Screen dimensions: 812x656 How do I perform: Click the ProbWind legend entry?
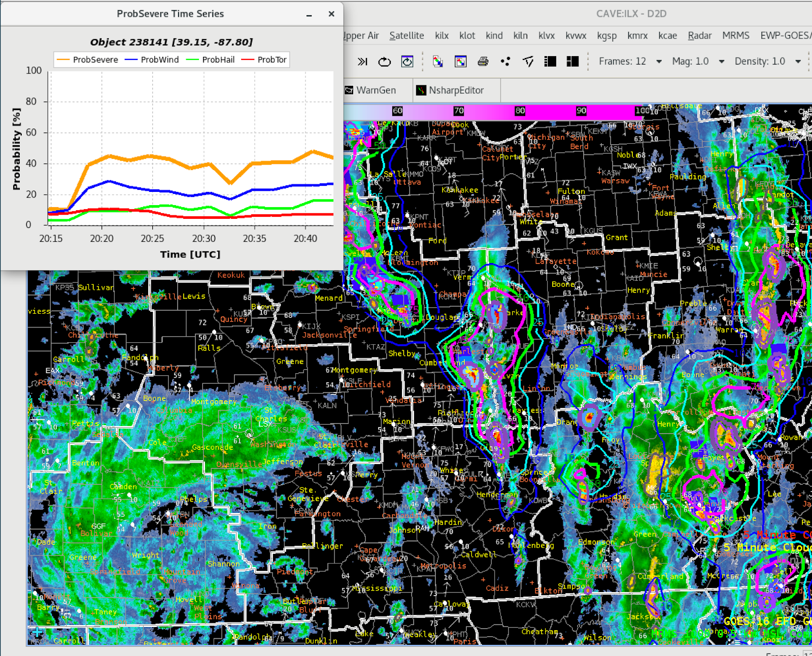pos(152,60)
